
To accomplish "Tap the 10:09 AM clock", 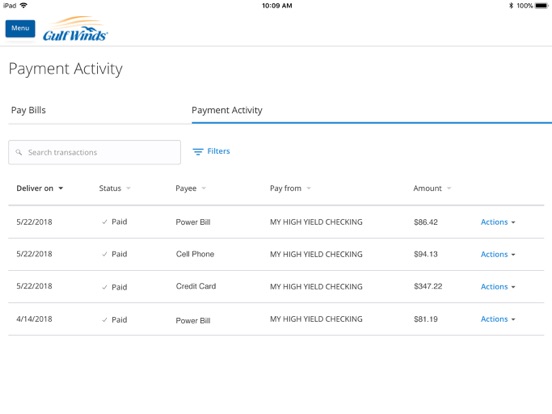I will coord(277,6).
